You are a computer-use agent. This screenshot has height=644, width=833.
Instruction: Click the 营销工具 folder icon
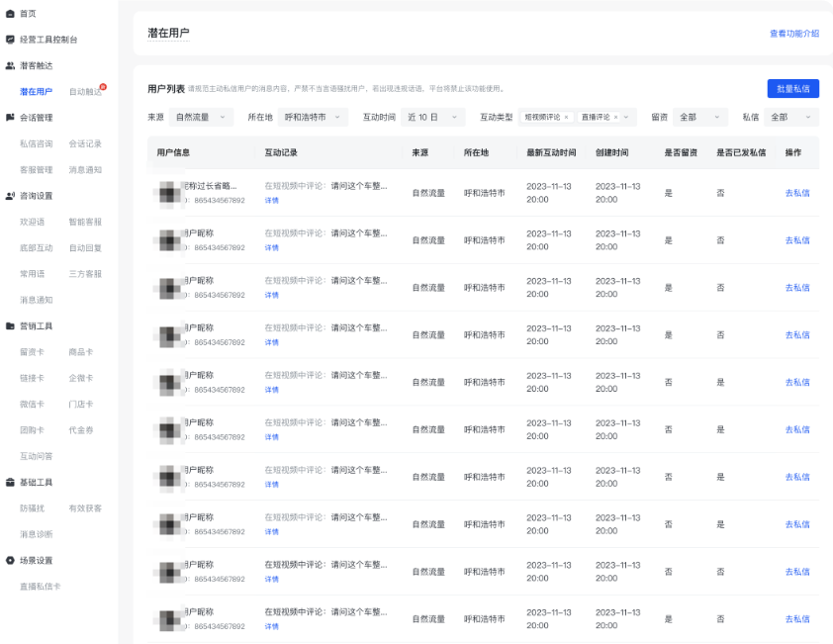[10, 325]
